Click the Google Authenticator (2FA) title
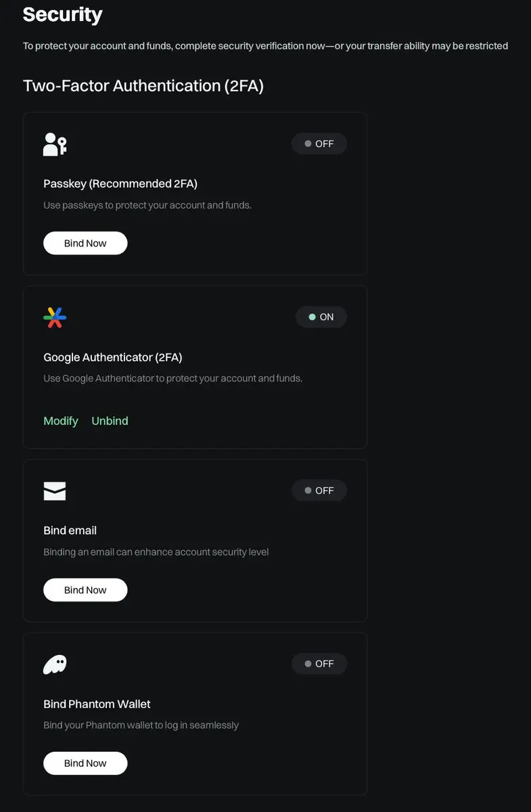Viewport: 531px width, 812px height. pos(113,357)
